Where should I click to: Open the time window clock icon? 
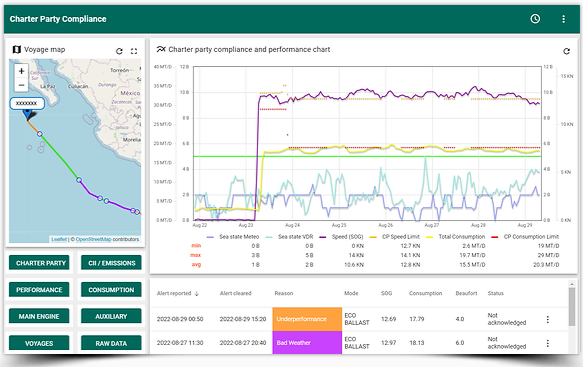tap(535, 19)
